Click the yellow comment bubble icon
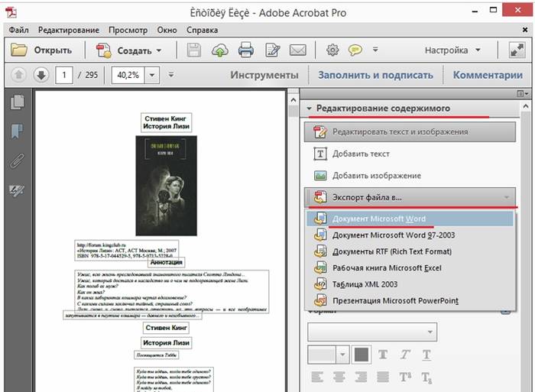Viewport: 535px width, 392px height. pyautogui.click(x=355, y=50)
